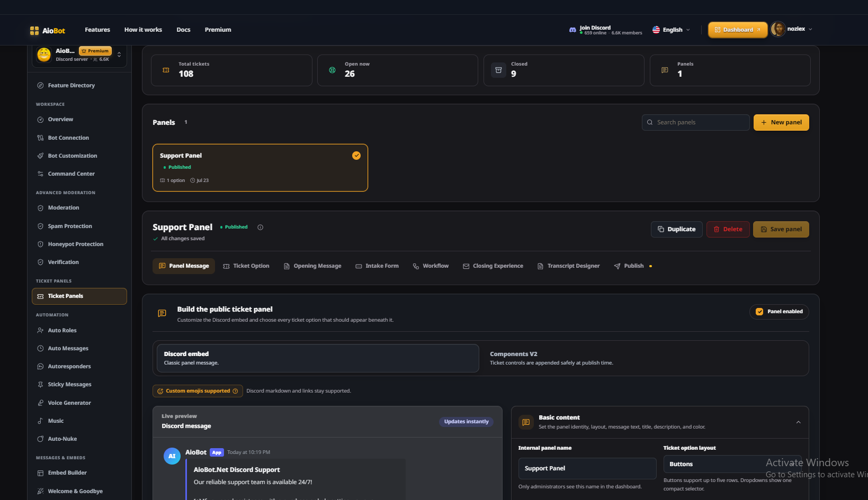Image resolution: width=868 pixels, height=500 pixels.
Task: Open the English language dropdown
Action: (671, 30)
